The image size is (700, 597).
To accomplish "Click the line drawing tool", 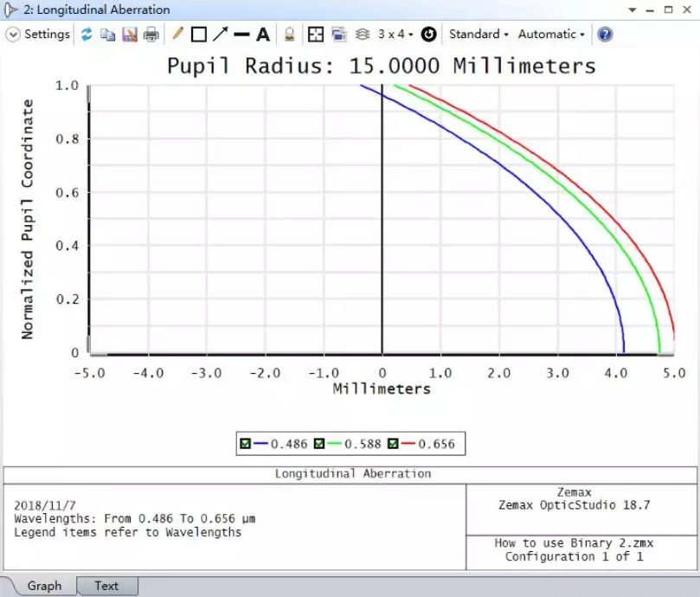I will pyautogui.click(x=241, y=35).
